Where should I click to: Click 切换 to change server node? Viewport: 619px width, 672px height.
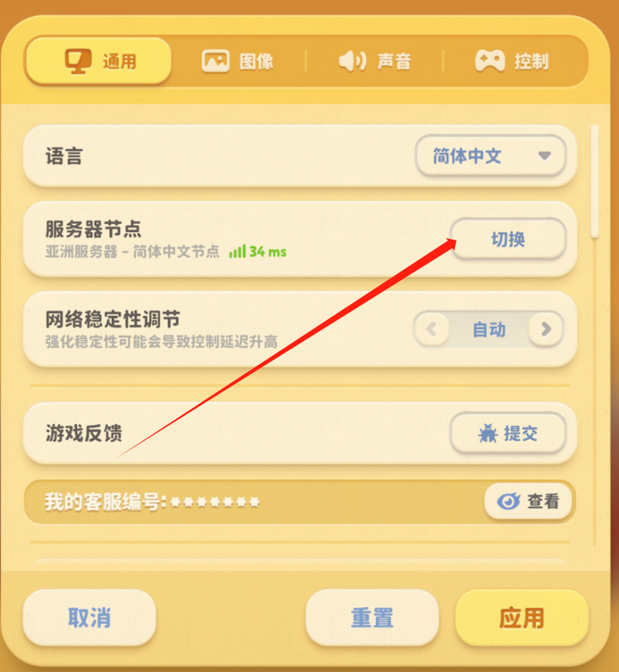tap(508, 239)
